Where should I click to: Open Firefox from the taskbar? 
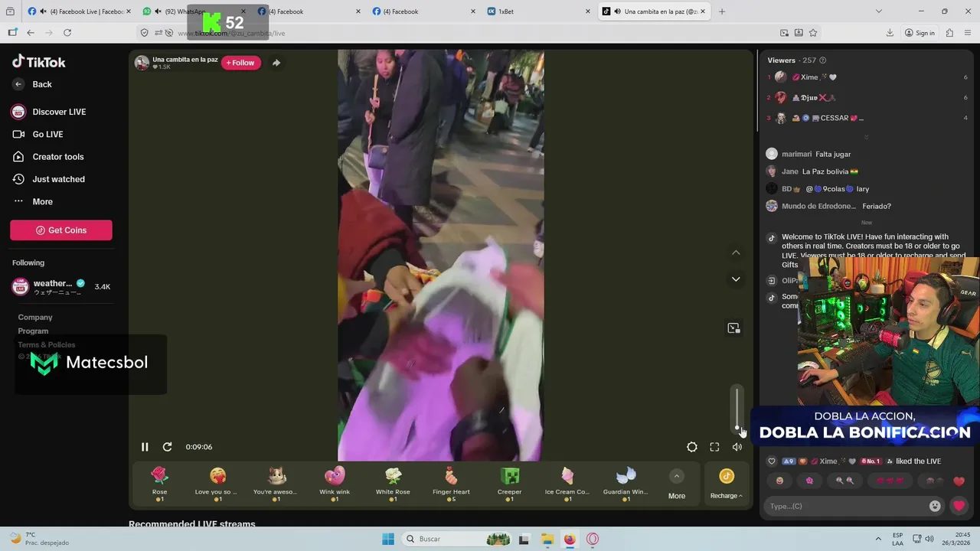(570, 539)
